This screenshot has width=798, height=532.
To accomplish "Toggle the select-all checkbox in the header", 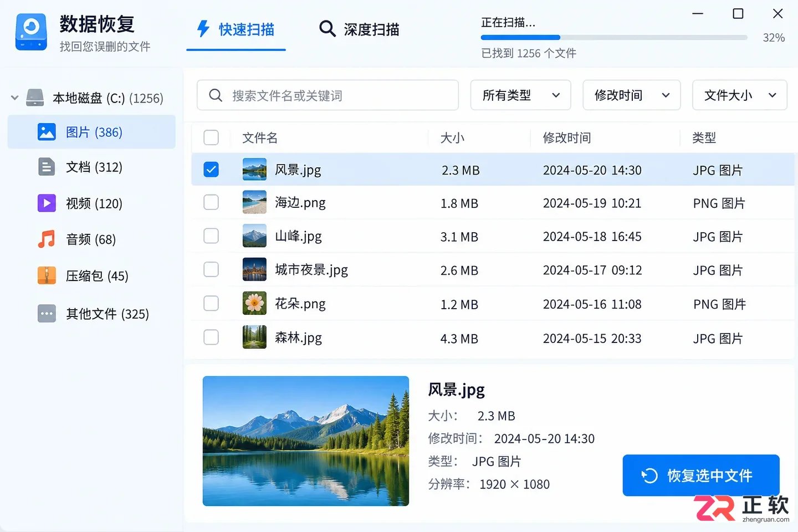I will click(211, 137).
